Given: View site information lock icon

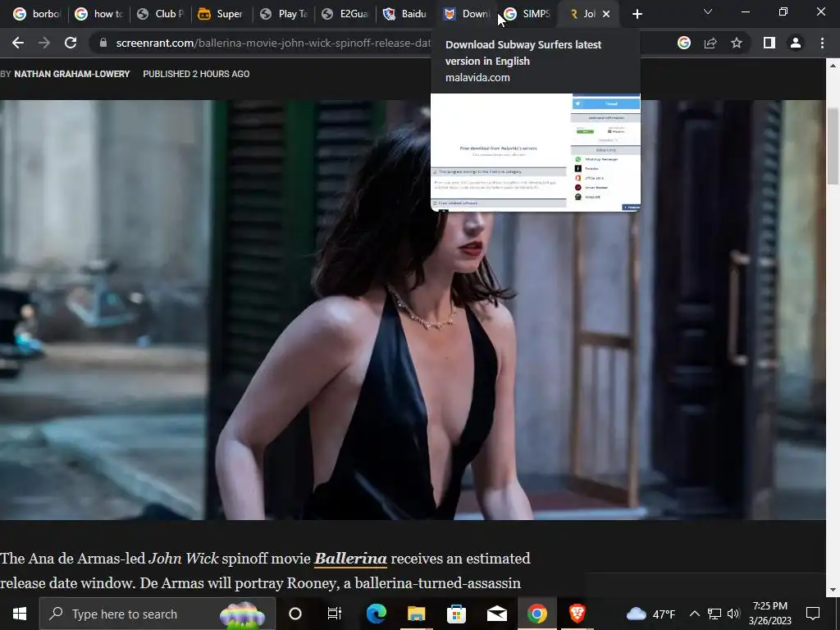Looking at the screenshot, I should [103, 43].
